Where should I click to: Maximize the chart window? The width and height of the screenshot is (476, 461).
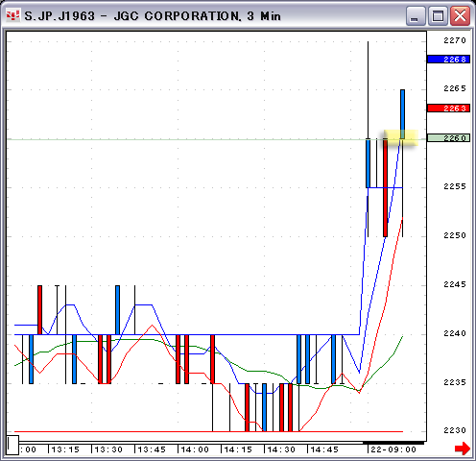(x=438, y=15)
